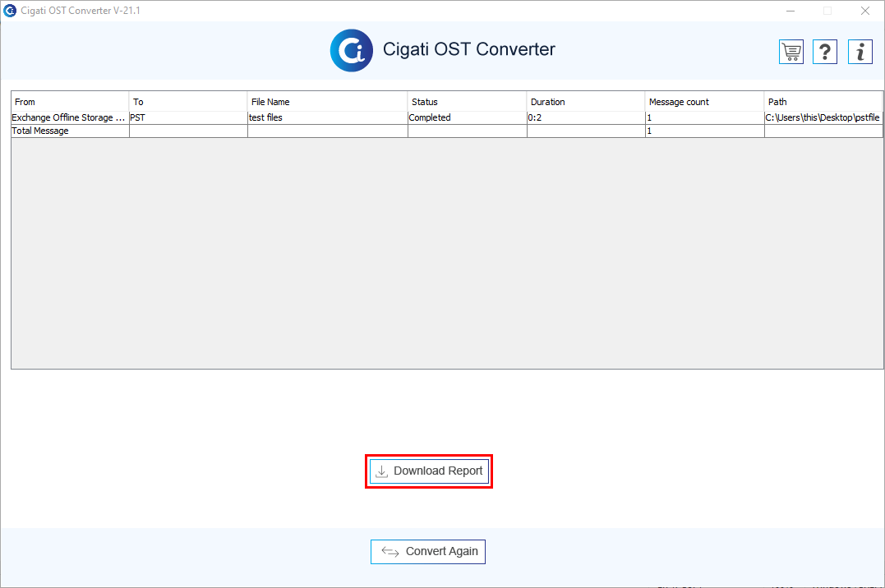Select the To column header
This screenshot has height=588, width=885.
pos(188,102)
